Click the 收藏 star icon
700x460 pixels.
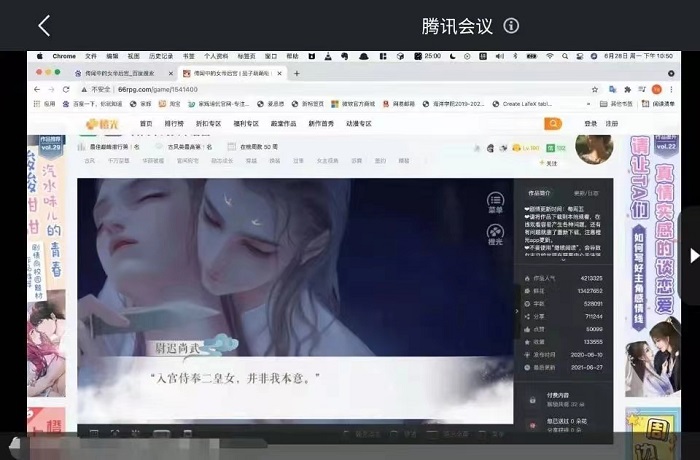527,342
